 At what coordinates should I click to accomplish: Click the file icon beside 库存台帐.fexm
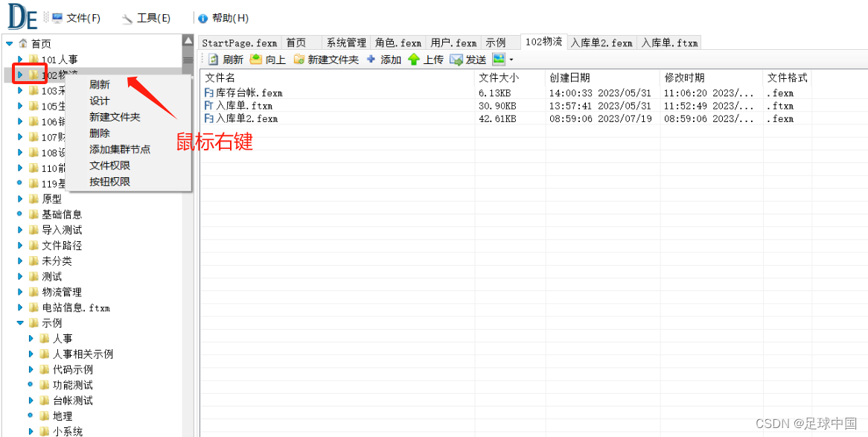click(208, 92)
